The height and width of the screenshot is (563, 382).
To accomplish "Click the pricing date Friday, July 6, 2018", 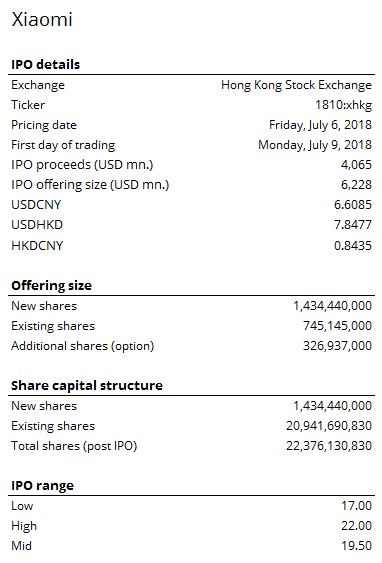I will 320,125.
